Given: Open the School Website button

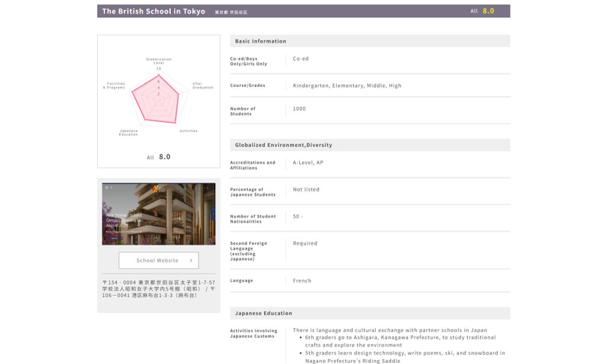Looking at the screenshot, I should point(159,260).
